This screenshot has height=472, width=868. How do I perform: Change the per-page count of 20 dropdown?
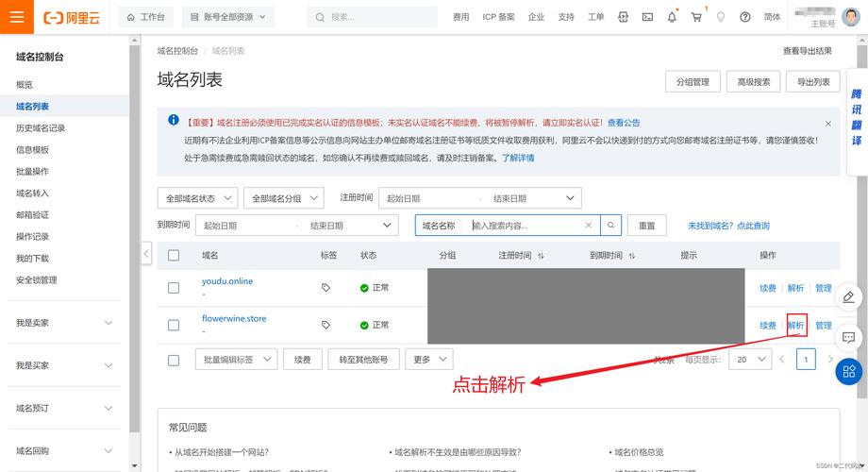coord(750,360)
